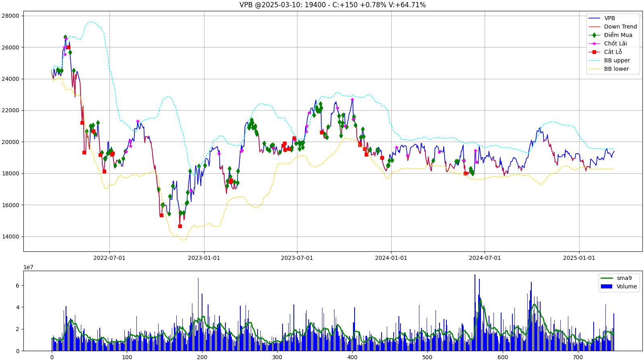Click the 2022-07-01 date axis label
Image resolution: width=644 pixels, height=362 pixels.
pyautogui.click(x=109, y=258)
